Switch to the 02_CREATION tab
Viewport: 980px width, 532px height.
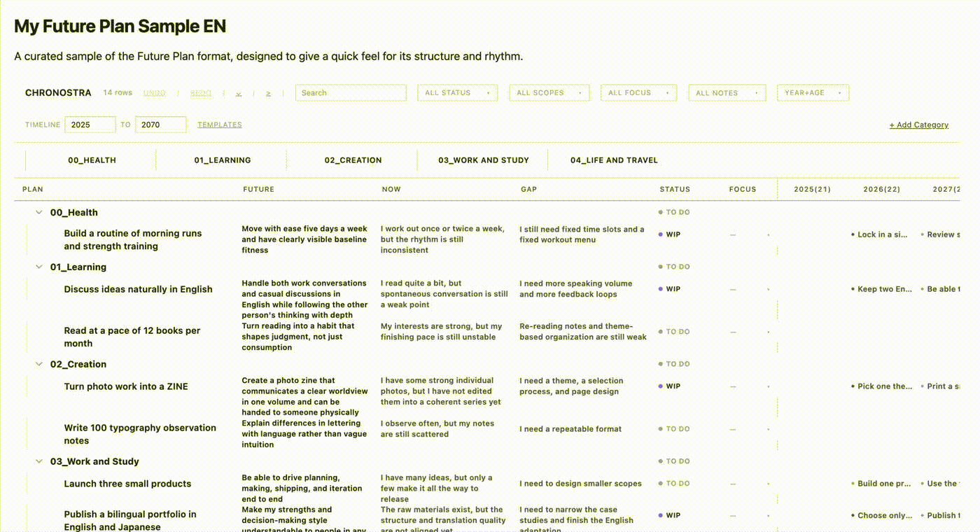point(353,160)
